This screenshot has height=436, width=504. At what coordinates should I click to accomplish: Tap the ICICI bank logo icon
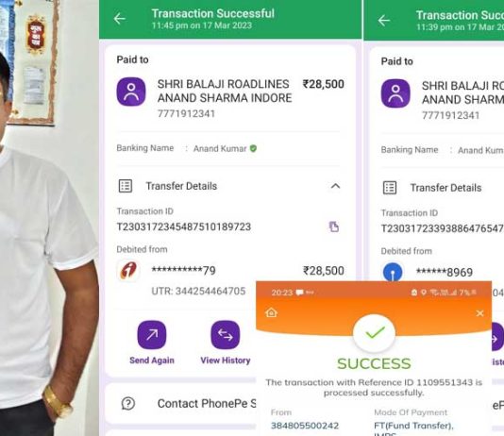tap(128, 270)
